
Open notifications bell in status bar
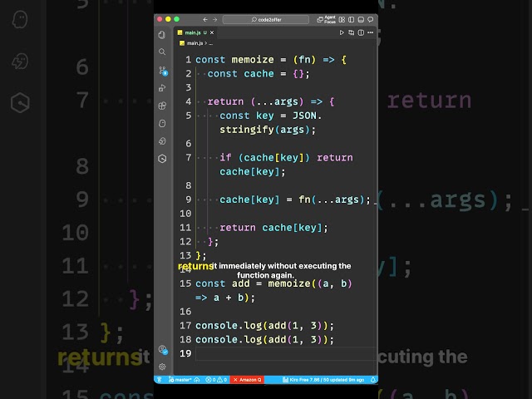pyautogui.click(x=373, y=380)
